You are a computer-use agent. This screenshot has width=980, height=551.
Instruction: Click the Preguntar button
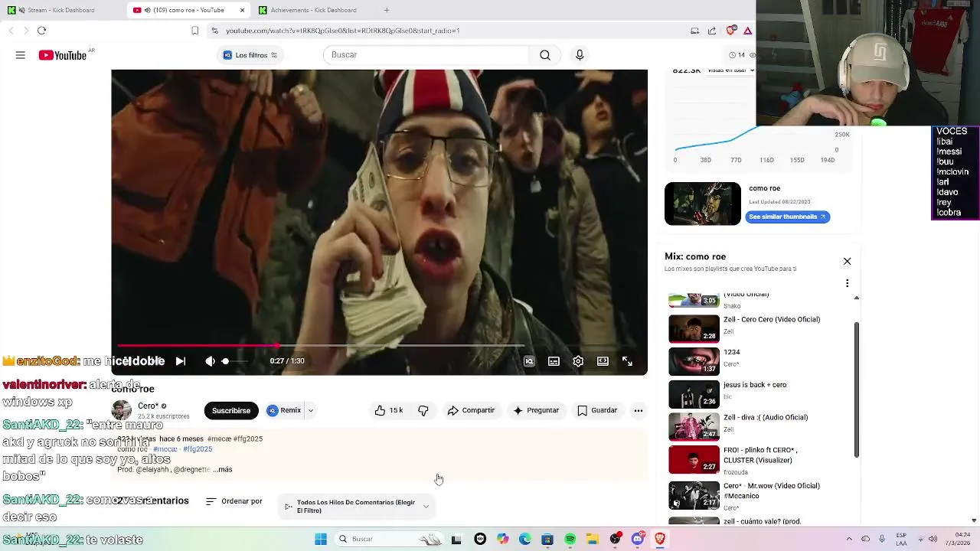pyautogui.click(x=536, y=410)
